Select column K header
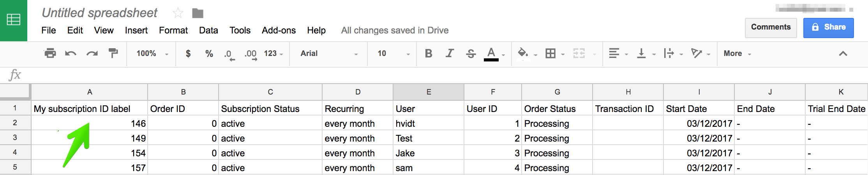The height and width of the screenshot is (175, 868). coord(837,92)
